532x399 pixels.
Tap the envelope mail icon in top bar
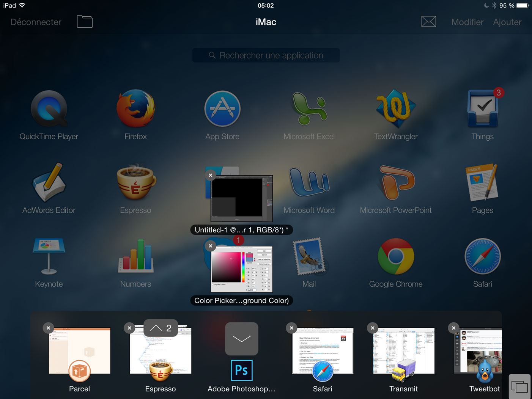pos(429,22)
